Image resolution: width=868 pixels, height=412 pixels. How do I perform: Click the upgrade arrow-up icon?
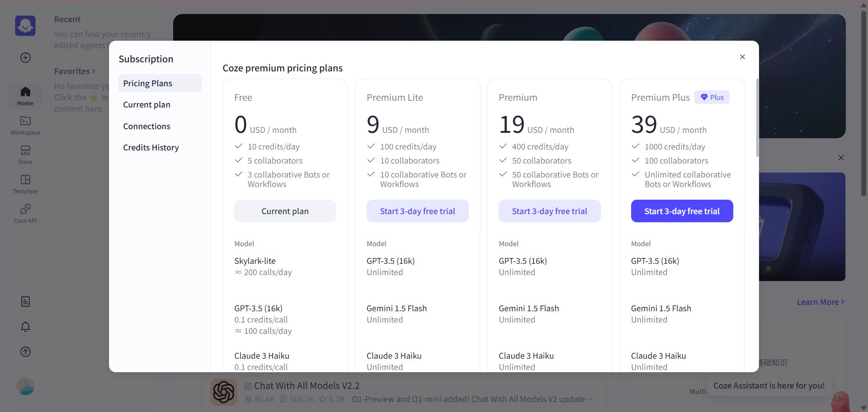pyautogui.click(x=25, y=351)
